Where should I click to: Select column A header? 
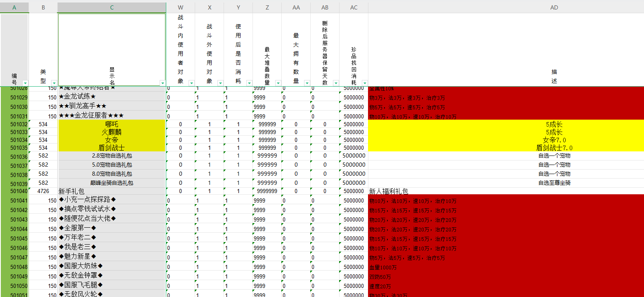pyautogui.click(x=14, y=7)
